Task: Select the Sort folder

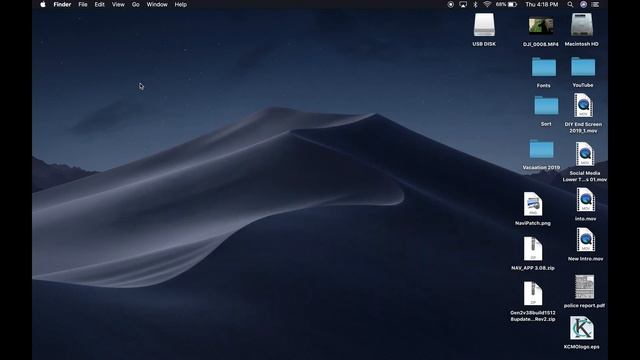Action: click(x=546, y=106)
